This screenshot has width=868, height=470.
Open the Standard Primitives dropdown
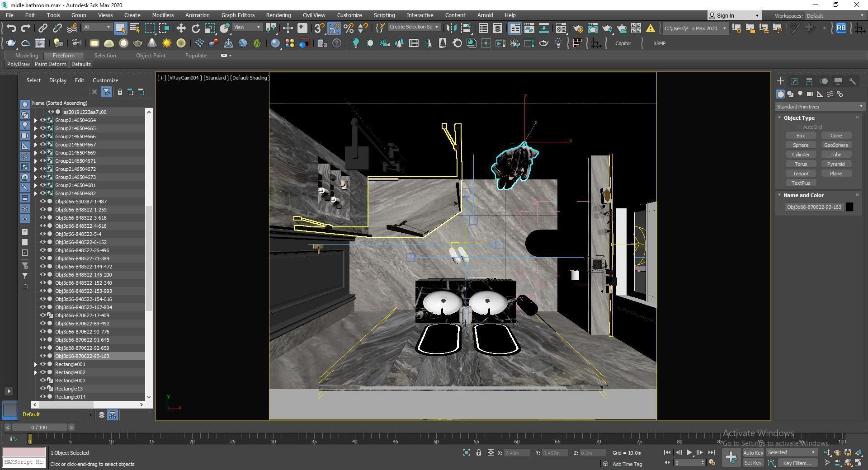pos(820,107)
